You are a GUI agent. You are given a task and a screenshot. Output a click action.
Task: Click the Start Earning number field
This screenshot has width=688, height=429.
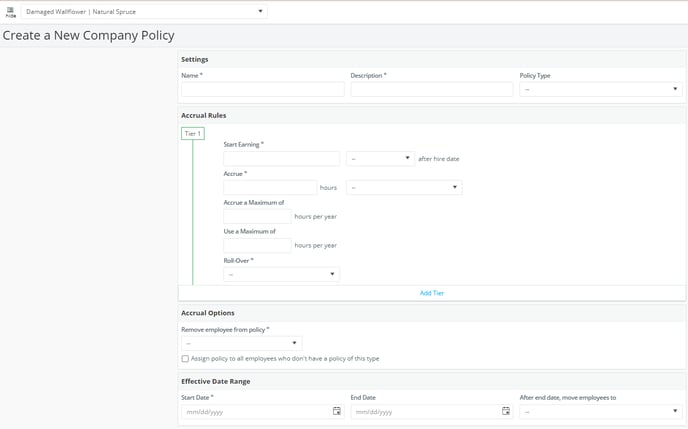click(x=281, y=158)
